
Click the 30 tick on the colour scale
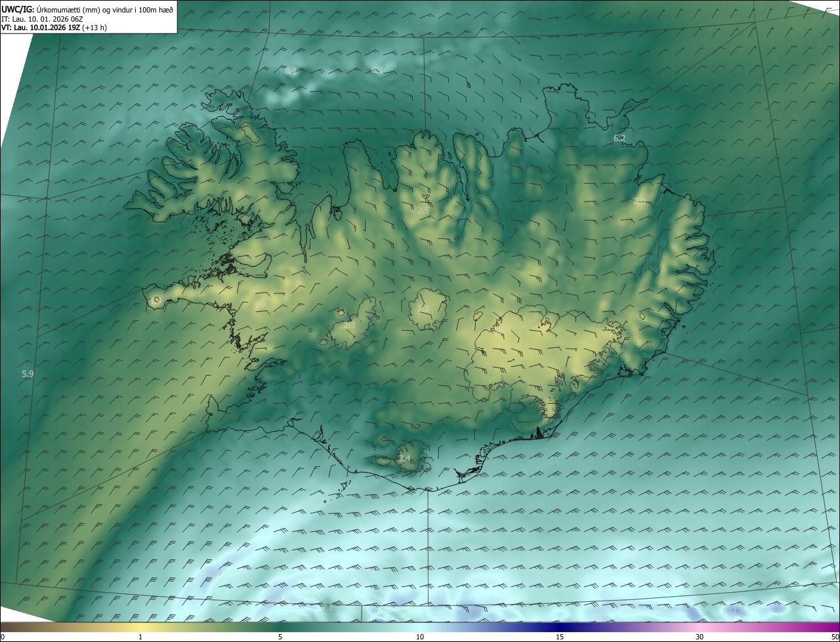coord(700,637)
